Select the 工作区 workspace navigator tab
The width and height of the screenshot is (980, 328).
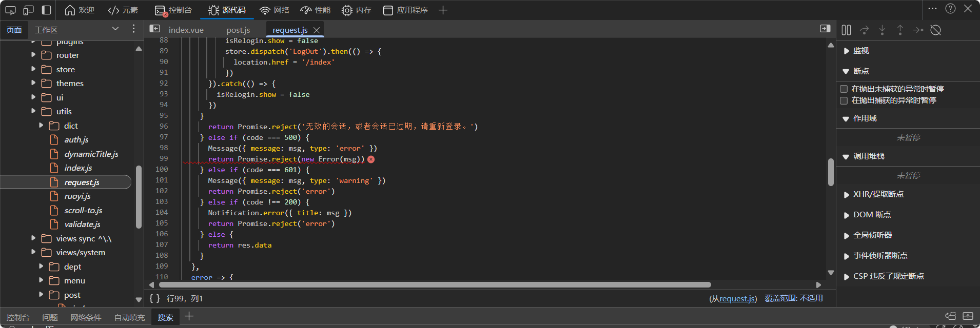pos(46,30)
